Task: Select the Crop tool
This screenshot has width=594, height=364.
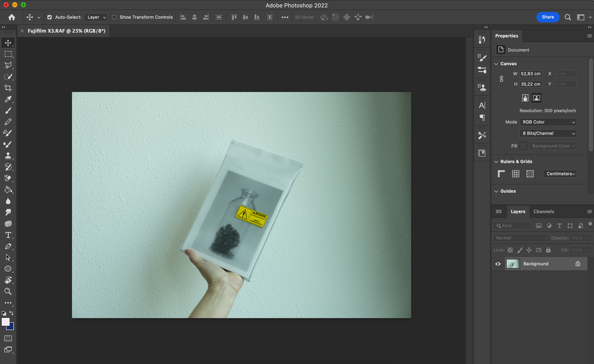Action: 8,88
